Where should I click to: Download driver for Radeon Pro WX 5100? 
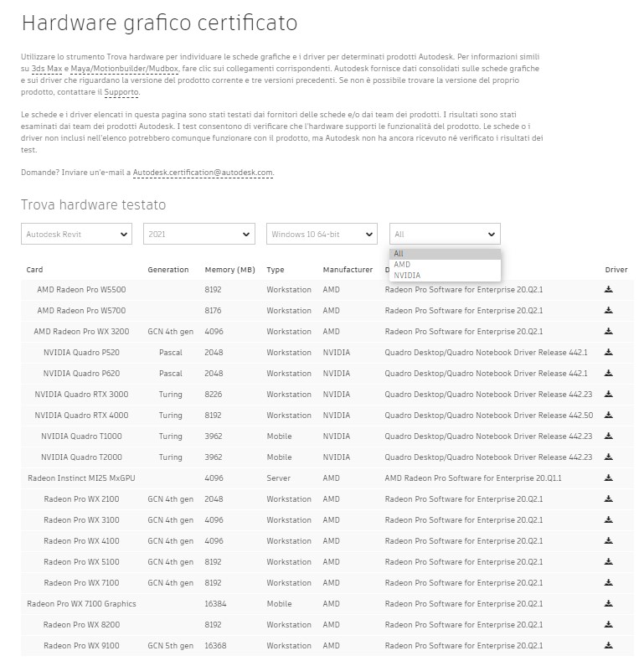[x=608, y=561]
